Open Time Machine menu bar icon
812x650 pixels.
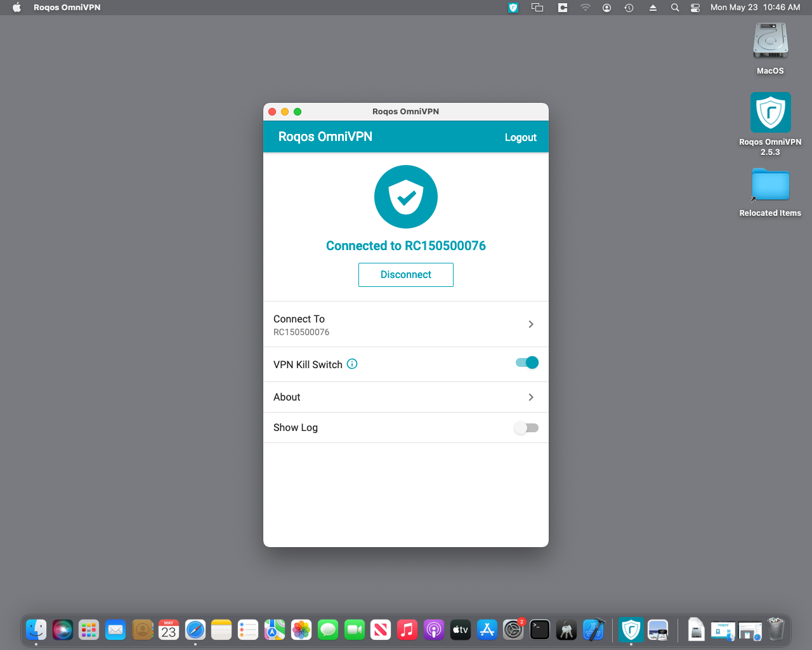pos(629,8)
